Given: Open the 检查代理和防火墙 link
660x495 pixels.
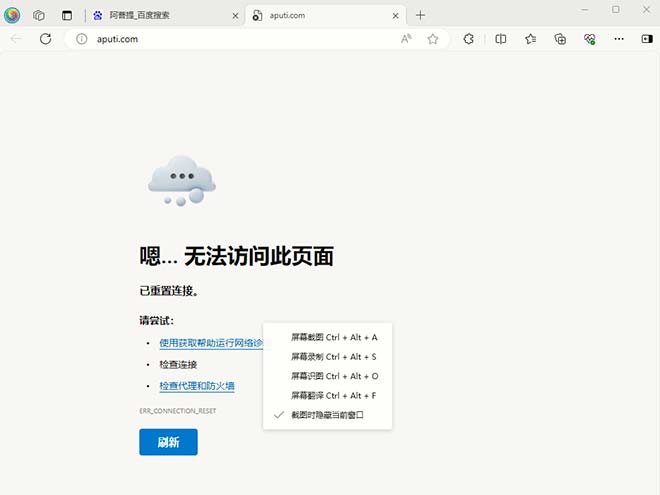Looking at the screenshot, I should pos(196,386).
